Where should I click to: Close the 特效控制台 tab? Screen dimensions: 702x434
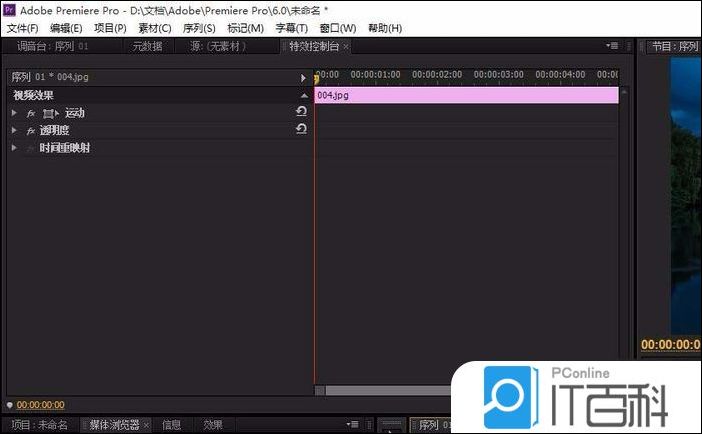click(346, 47)
